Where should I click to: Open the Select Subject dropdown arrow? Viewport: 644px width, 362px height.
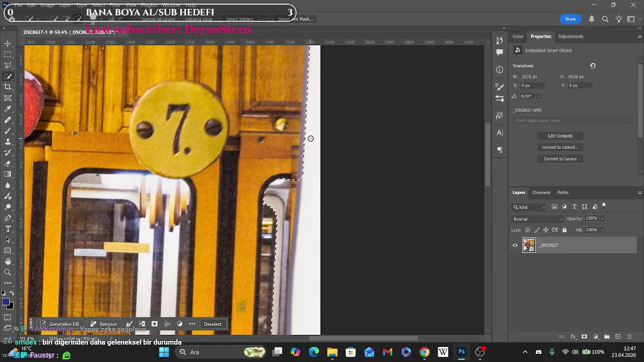[x=263, y=19]
